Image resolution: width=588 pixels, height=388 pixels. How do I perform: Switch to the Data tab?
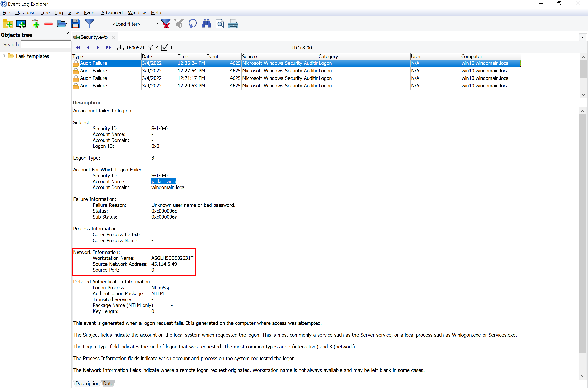click(108, 383)
